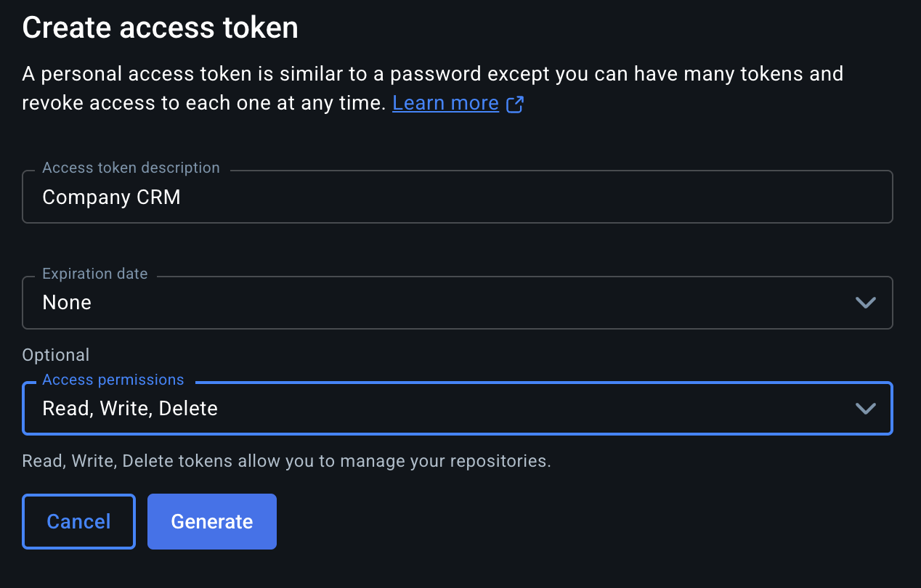Click the Access permissions dropdown arrow icon

tap(865, 408)
